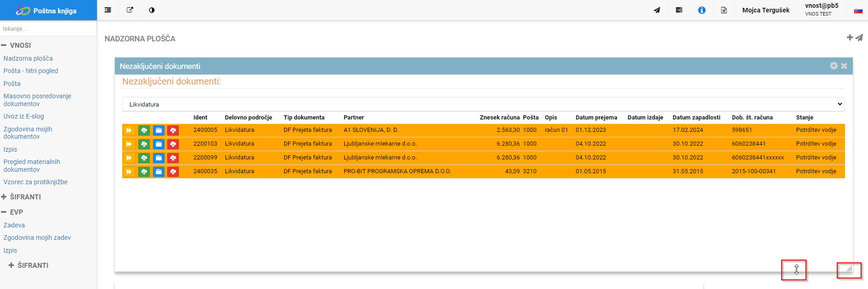Click the Stanje column header
The height and width of the screenshot is (289, 868).
coord(805,118)
